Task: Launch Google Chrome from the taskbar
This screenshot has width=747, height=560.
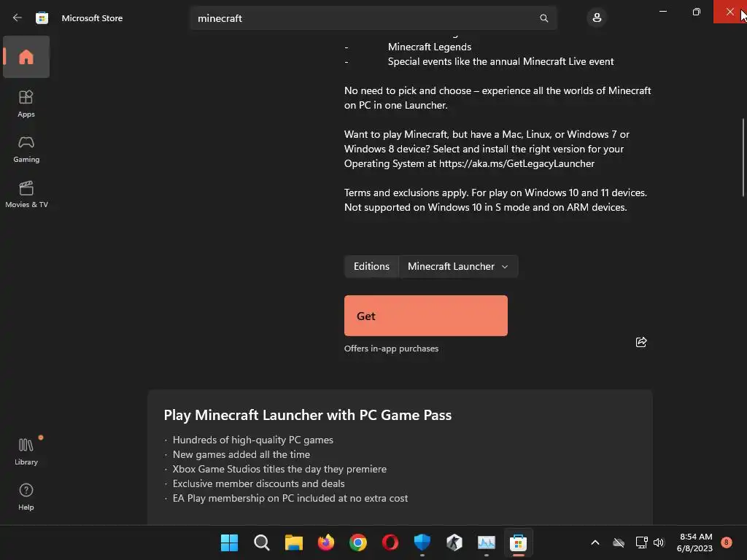Action: [x=357, y=542]
